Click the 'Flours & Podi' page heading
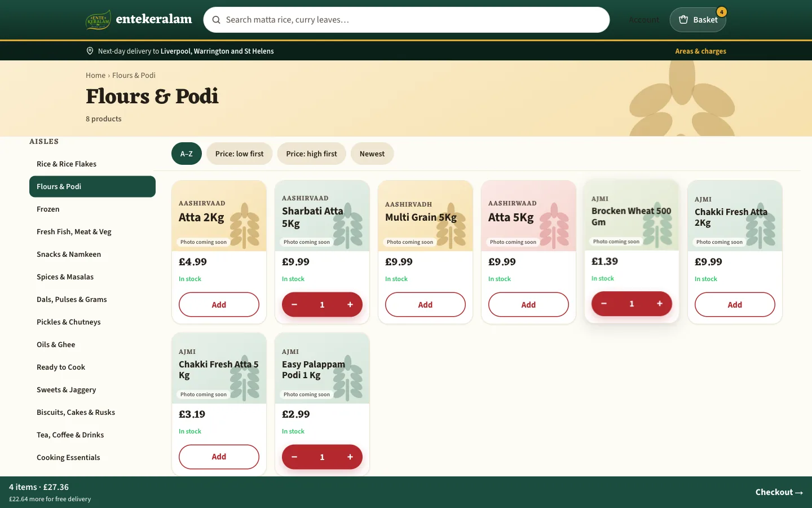 (152, 97)
